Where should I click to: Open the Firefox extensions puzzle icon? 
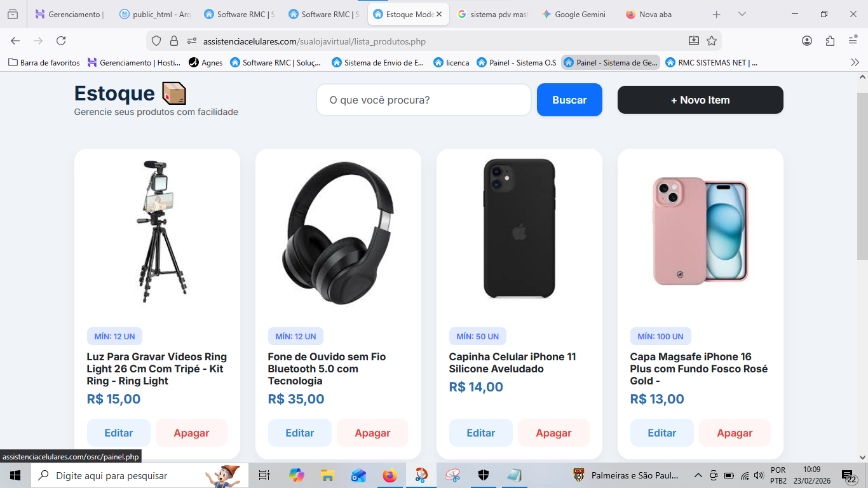click(830, 41)
